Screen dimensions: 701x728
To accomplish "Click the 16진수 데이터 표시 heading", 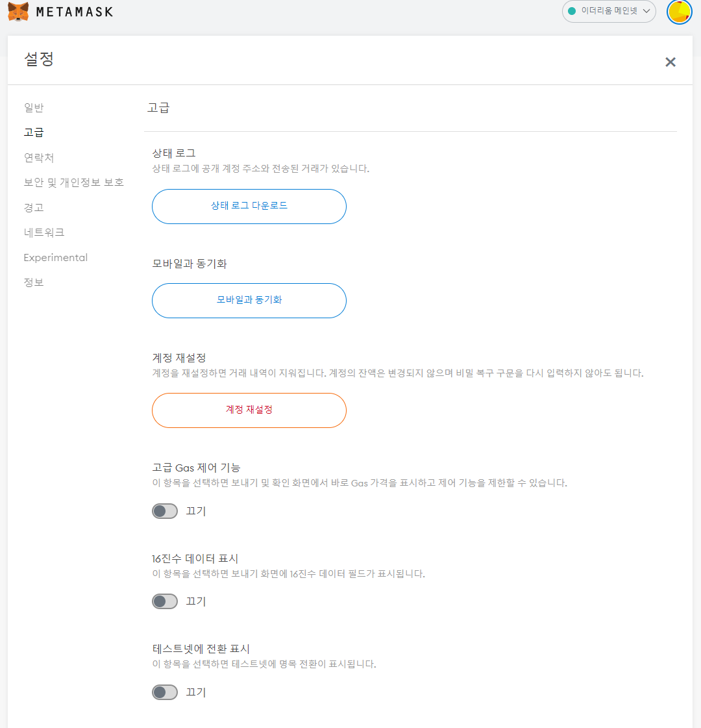I will pyautogui.click(x=195, y=559).
